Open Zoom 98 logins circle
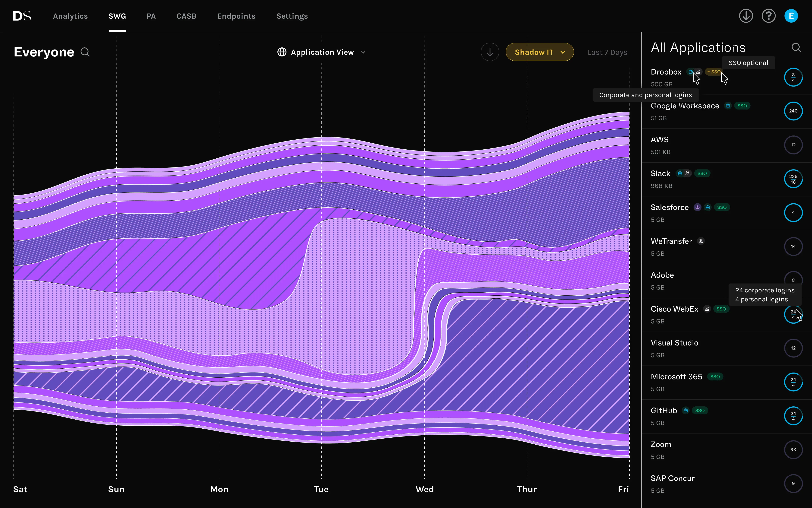 tap(793, 449)
